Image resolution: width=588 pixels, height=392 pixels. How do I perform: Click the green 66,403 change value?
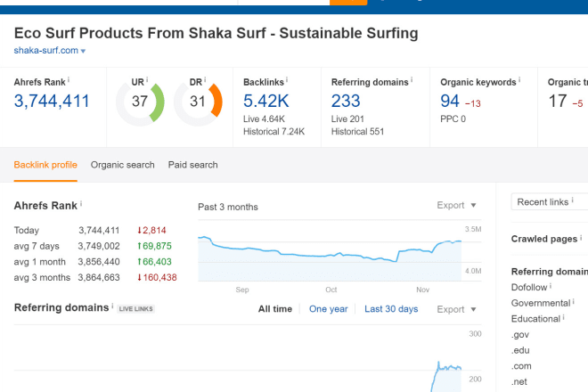coord(154,262)
